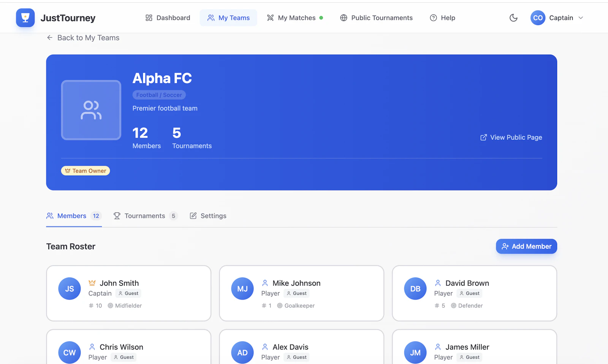The image size is (608, 364).
Task: Switch to the Tournaments tab
Action: [145, 216]
